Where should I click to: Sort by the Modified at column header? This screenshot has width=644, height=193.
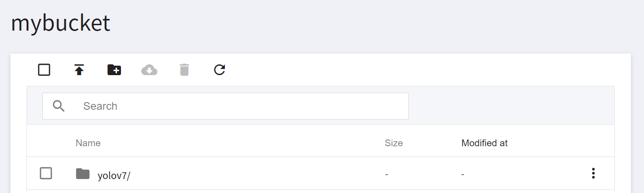coord(484,143)
